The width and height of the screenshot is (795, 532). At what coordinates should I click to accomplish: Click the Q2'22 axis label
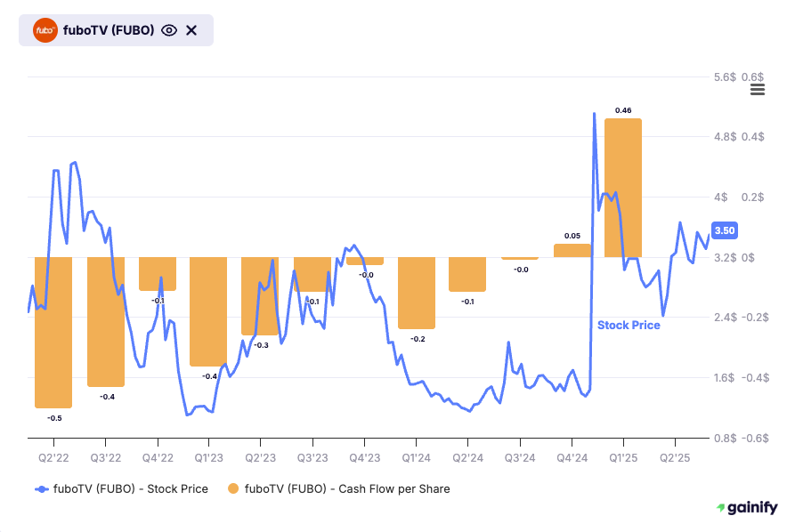tap(53, 458)
